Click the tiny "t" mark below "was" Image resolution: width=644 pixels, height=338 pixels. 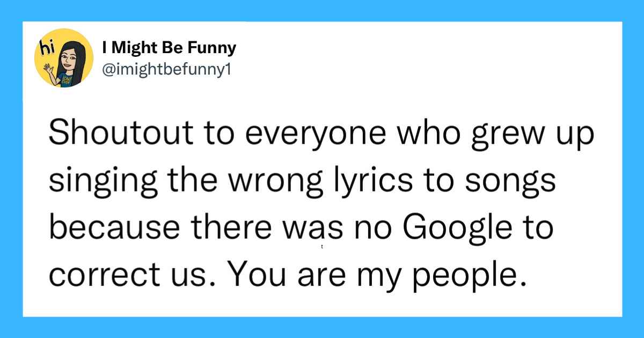[320, 248]
